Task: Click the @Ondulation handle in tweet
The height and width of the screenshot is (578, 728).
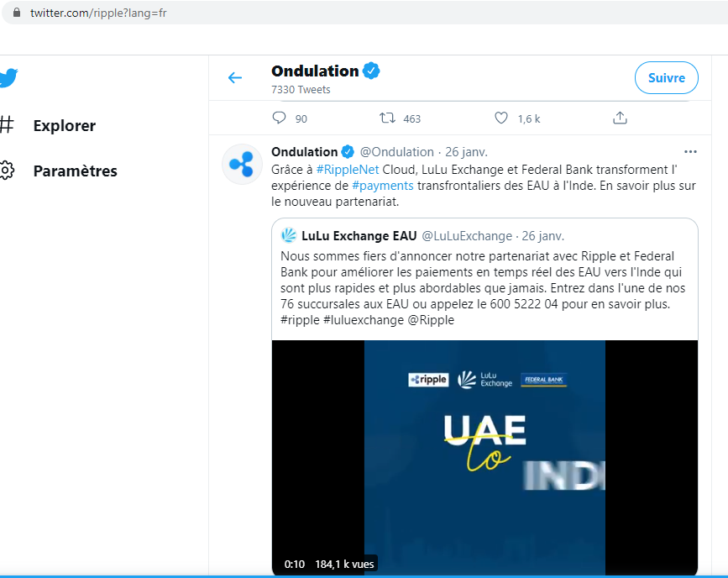Action: coord(397,152)
